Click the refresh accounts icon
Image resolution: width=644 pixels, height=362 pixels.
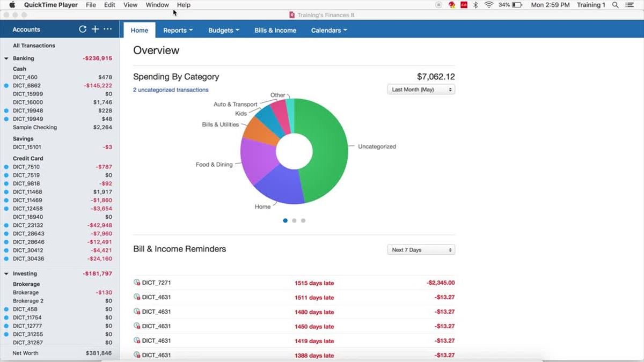83,29
